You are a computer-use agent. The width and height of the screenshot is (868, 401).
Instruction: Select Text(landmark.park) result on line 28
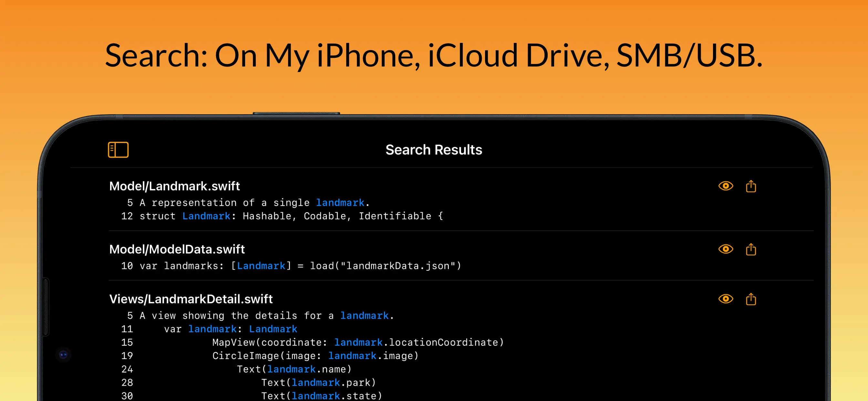pos(318,383)
